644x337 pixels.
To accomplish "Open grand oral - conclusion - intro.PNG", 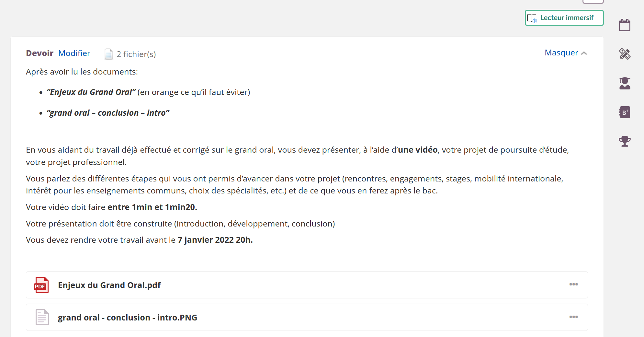I will (127, 318).
